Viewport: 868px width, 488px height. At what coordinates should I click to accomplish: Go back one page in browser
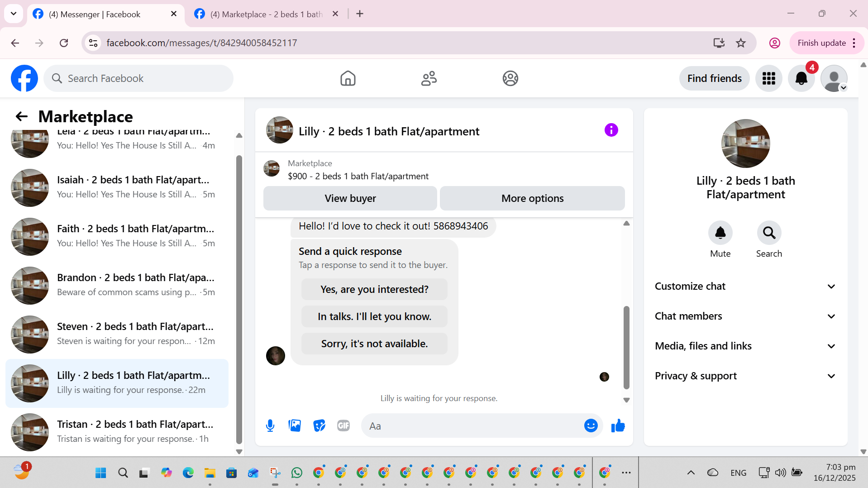tap(15, 43)
